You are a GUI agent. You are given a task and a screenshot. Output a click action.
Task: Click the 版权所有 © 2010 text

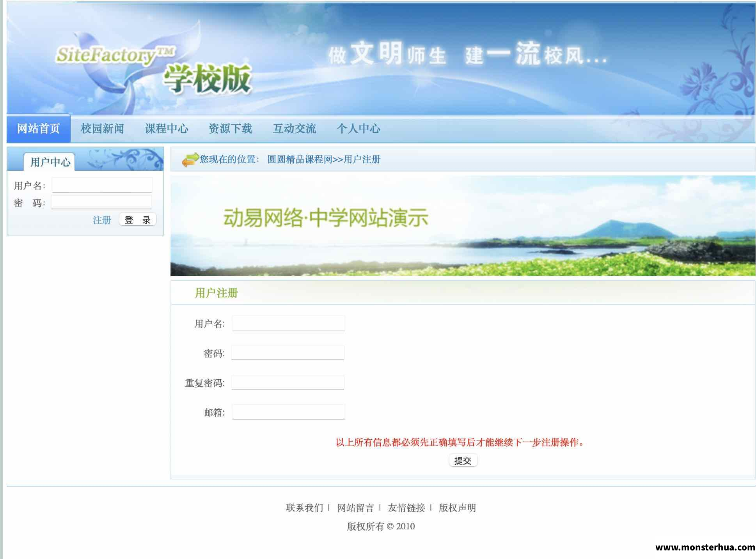click(x=381, y=526)
